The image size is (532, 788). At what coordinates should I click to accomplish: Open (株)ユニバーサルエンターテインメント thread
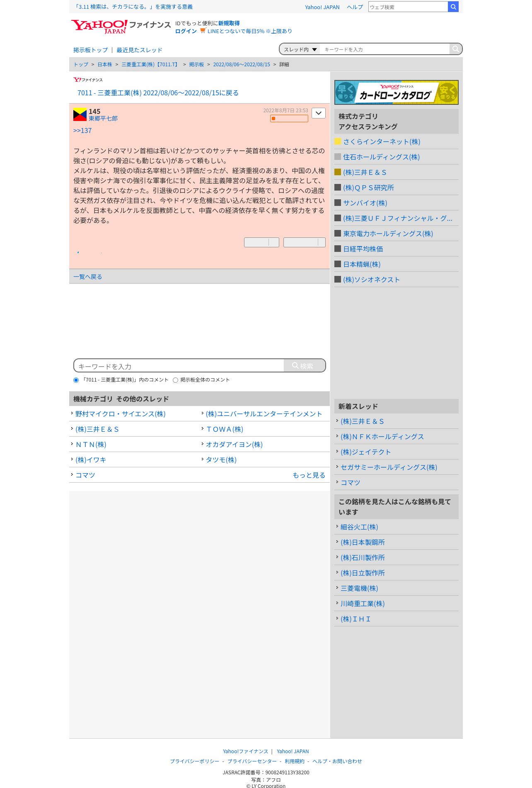tap(264, 414)
